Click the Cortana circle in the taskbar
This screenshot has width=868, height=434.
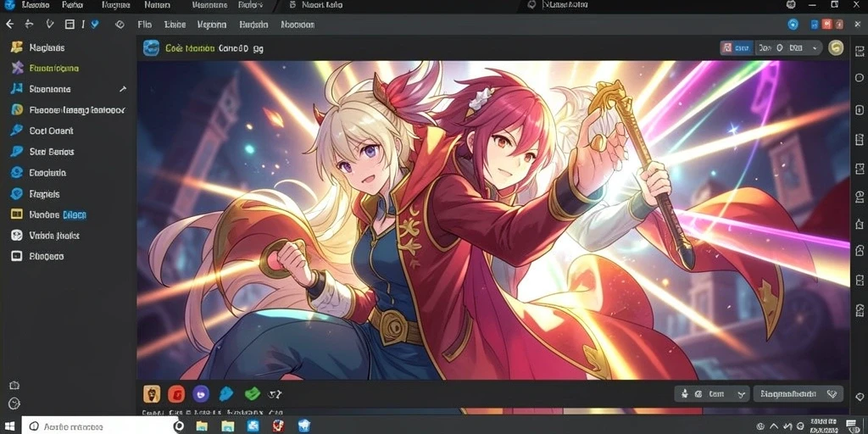pyautogui.click(x=178, y=426)
